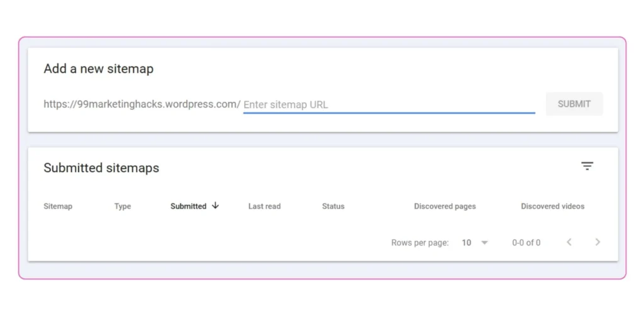The image size is (644, 316).
Task: Select the Last read column header
Action: pyautogui.click(x=264, y=206)
